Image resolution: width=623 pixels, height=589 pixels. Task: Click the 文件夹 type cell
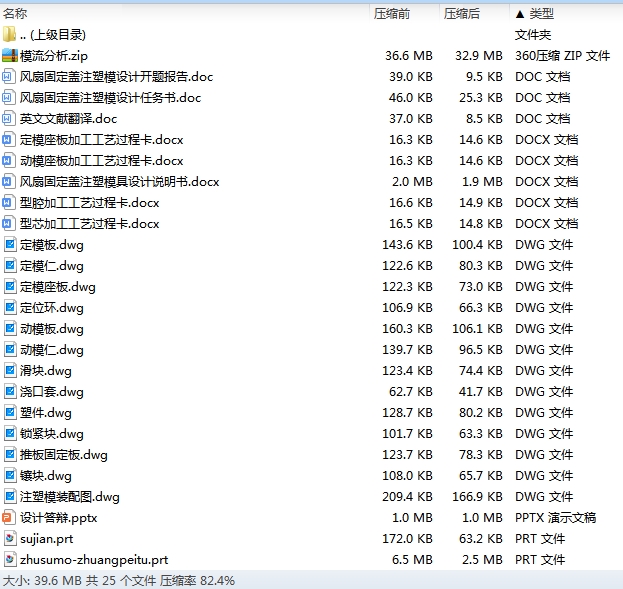click(x=533, y=35)
